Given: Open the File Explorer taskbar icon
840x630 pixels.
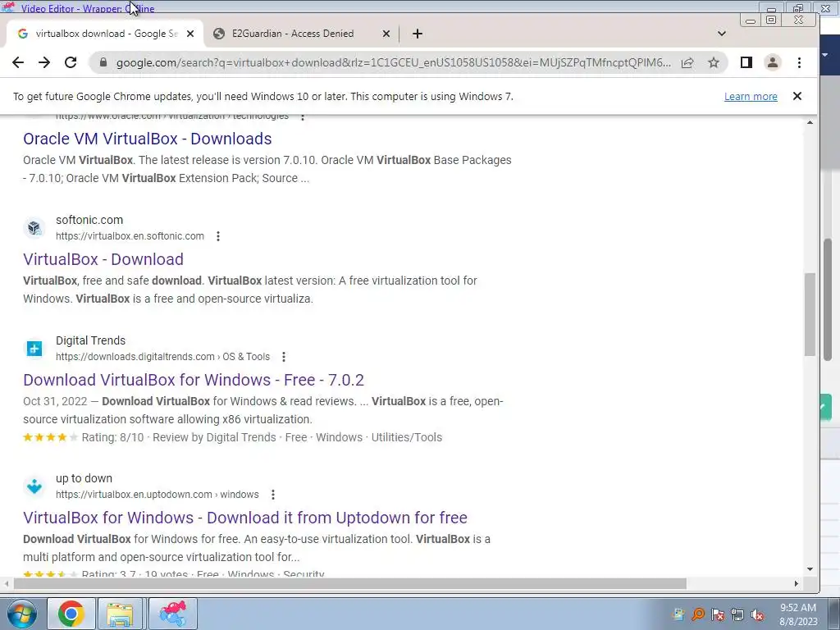Looking at the screenshot, I should 120,614.
